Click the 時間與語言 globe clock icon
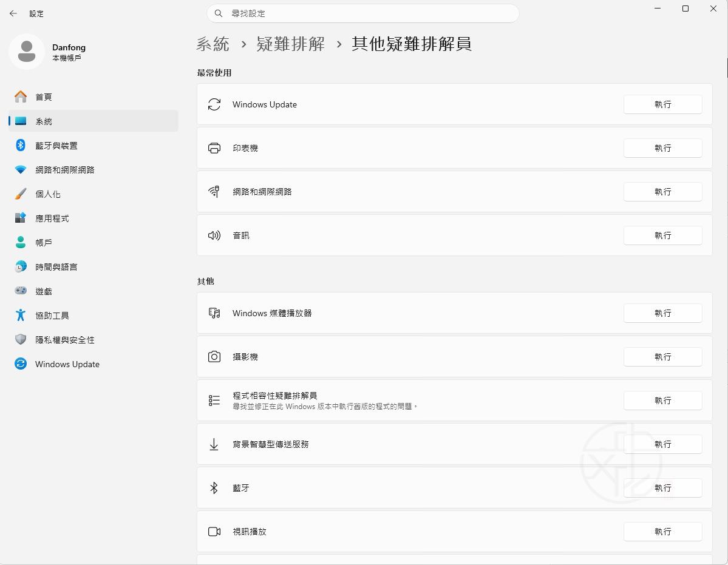This screenshot has height=565, width=728. [x=21, y=267]
